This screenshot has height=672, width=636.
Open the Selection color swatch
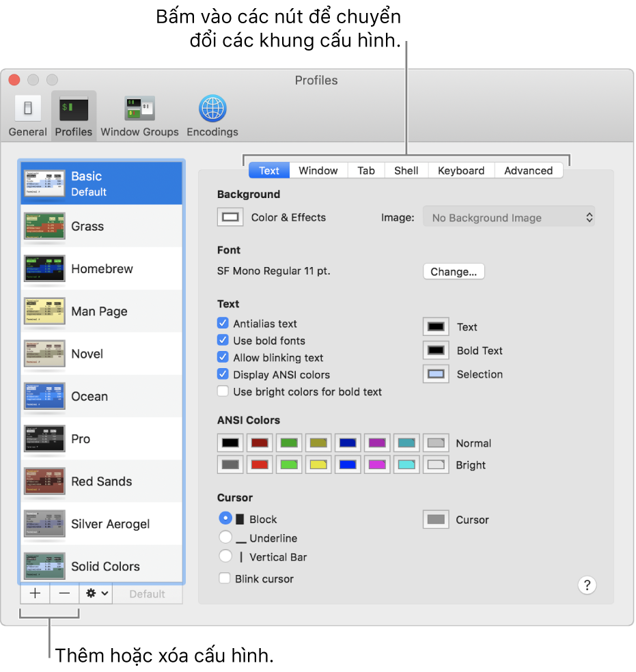click(436, 374)
